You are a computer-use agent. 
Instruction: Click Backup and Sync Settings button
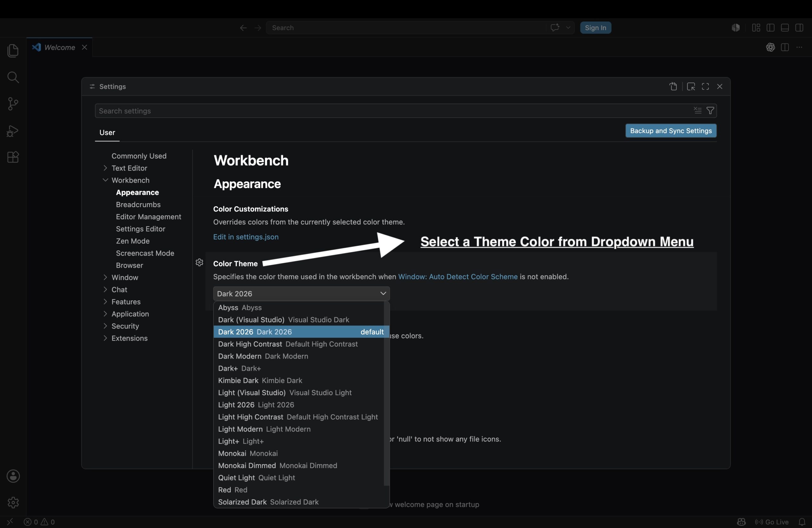(x=671, y=131)
